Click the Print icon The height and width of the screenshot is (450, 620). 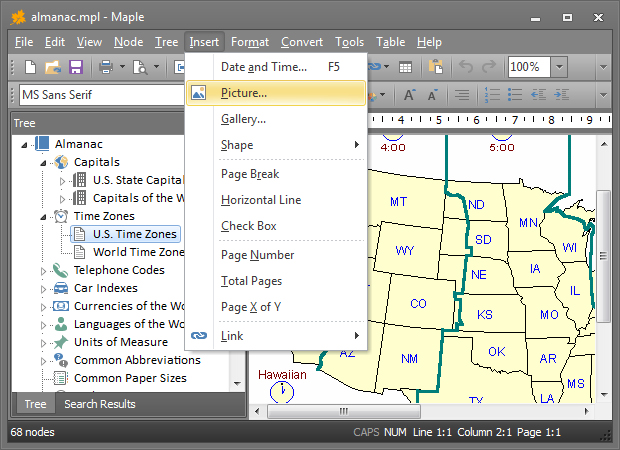coord(106,67)
